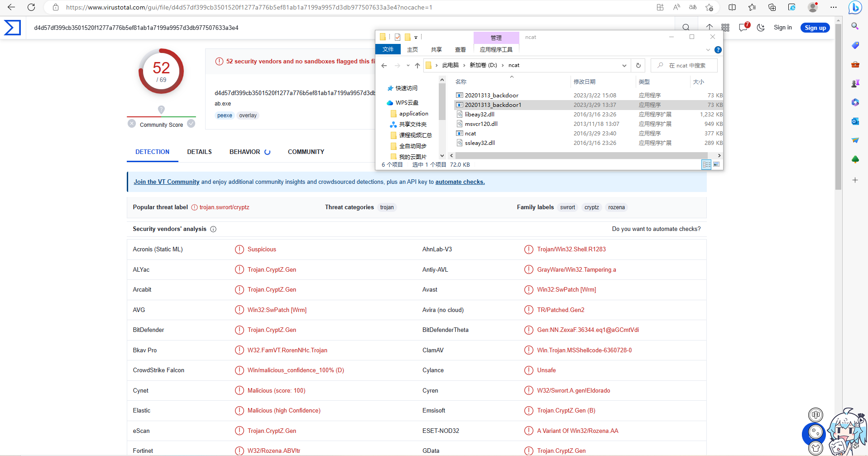The width and height of the screenshot is (868, 456).
Task: Click the VirusTotal upload file arrow icon
Action: 710,27
